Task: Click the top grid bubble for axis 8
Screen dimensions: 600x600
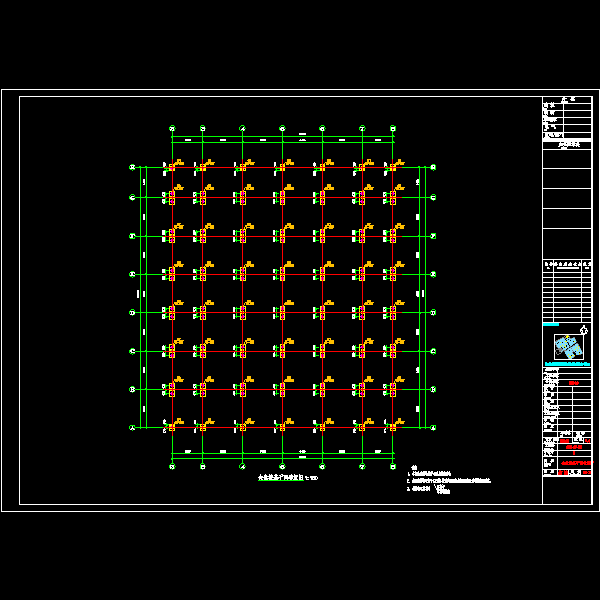Action: 393,128
